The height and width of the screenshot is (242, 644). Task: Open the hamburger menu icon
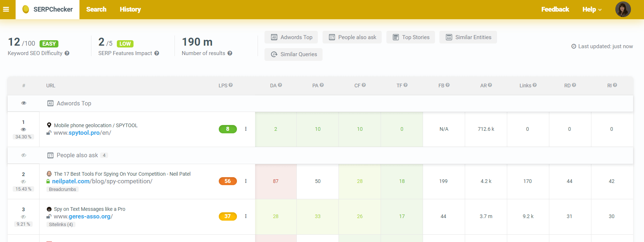pos(6,9)
